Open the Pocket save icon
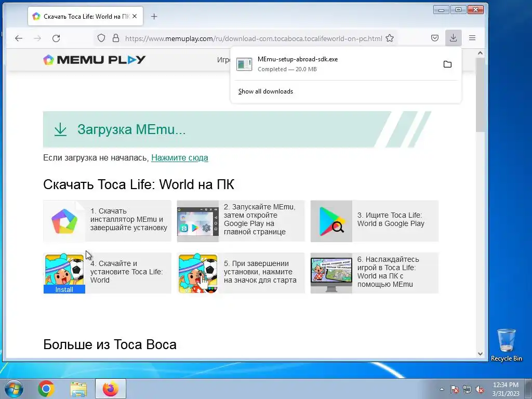Screen dimensions: 532x399 click(x=435, y=38)
